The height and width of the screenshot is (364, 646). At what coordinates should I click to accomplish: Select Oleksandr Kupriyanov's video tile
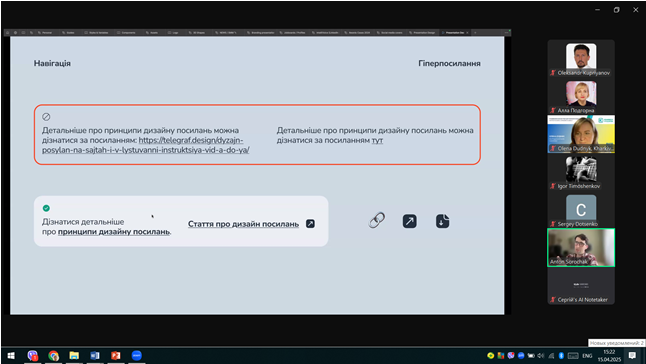click(x=581, y=58)
